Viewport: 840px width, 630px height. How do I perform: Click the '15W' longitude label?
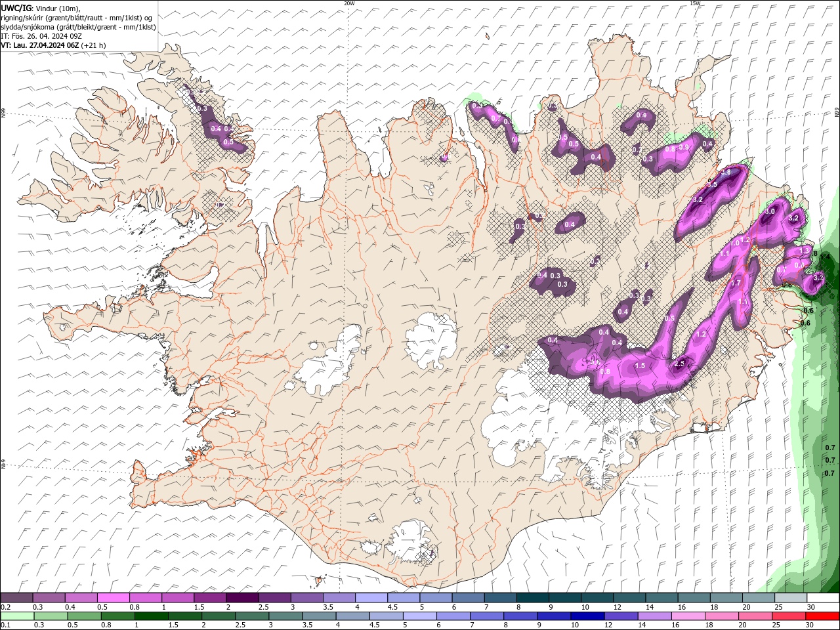coord(695,3)
